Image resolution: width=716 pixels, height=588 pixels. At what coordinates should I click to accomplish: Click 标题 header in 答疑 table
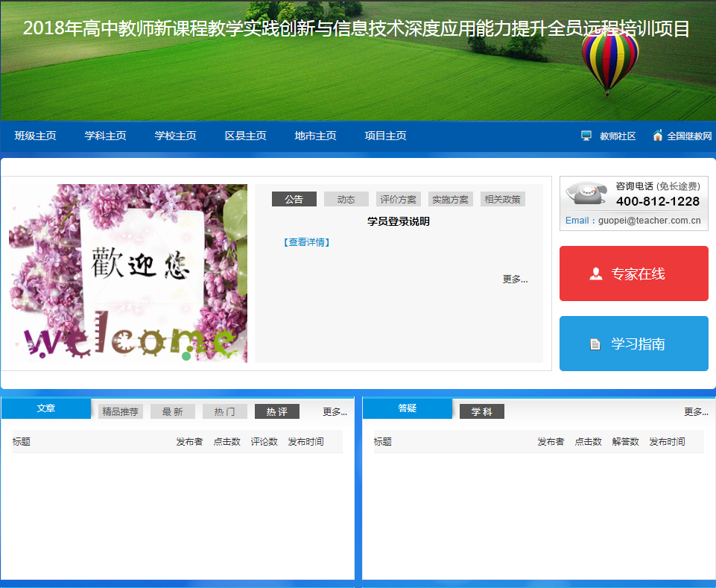point(383,442)
